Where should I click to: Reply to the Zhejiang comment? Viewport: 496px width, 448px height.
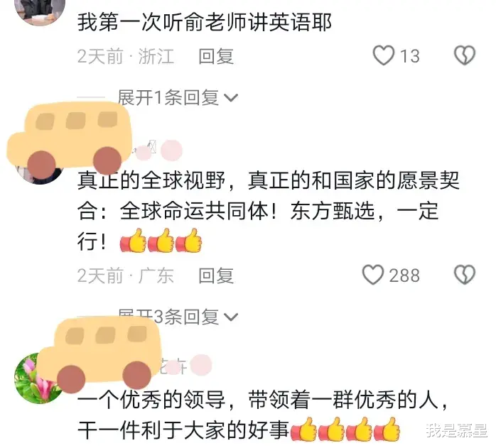[x=216, y=57]
